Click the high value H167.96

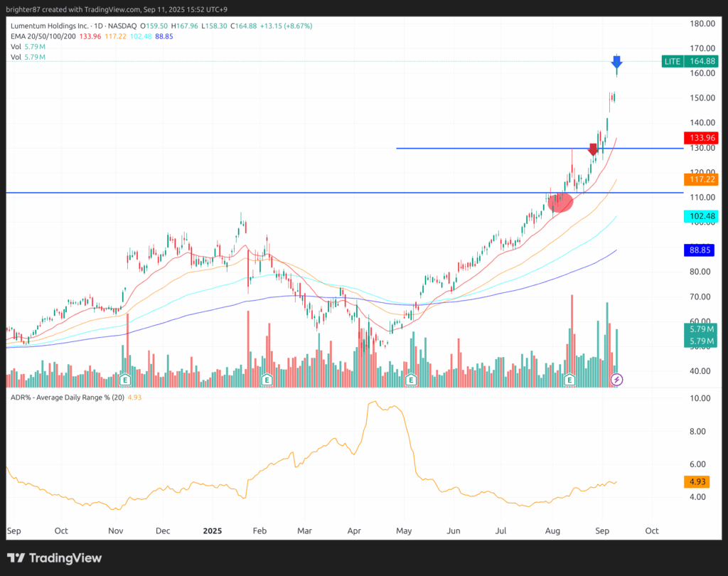tap(184, 26)
